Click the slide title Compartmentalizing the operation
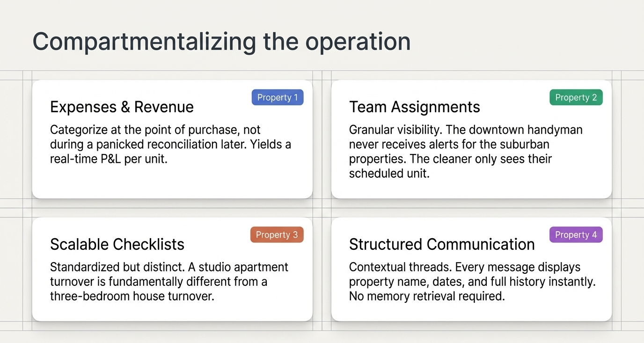Image resolution: width=644 pixels, height=343 pixels. coord(221,42)
